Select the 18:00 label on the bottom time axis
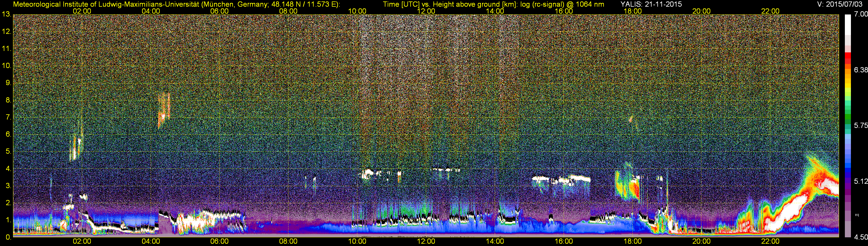This screenshot has height=246, width=868. tap(632, 241)
